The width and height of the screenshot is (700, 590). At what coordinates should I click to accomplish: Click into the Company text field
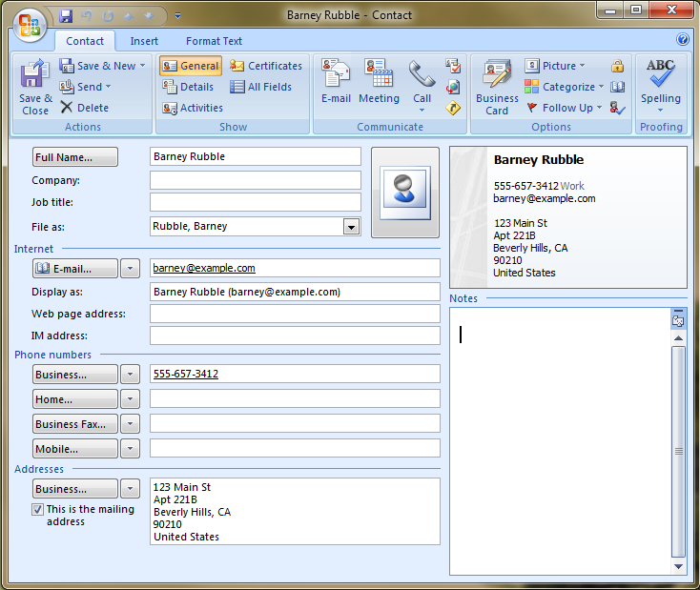pyautogui.click(x=255, y=180)
